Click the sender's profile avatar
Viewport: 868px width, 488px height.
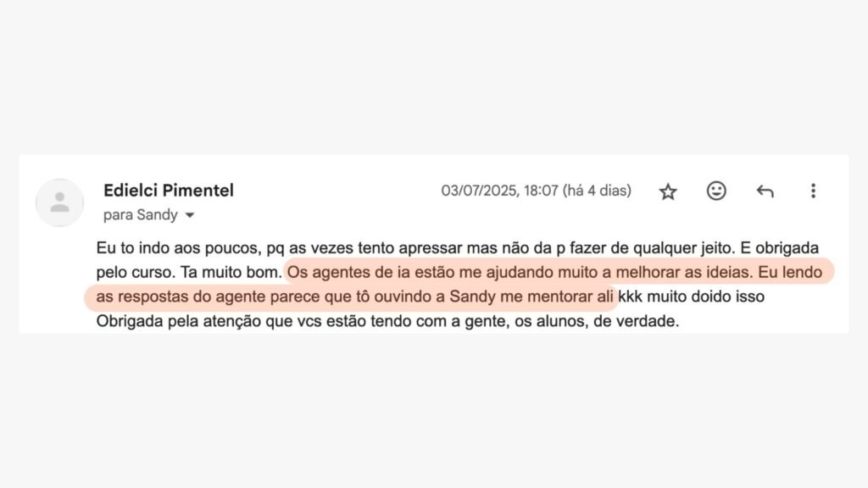pos(59,202)
